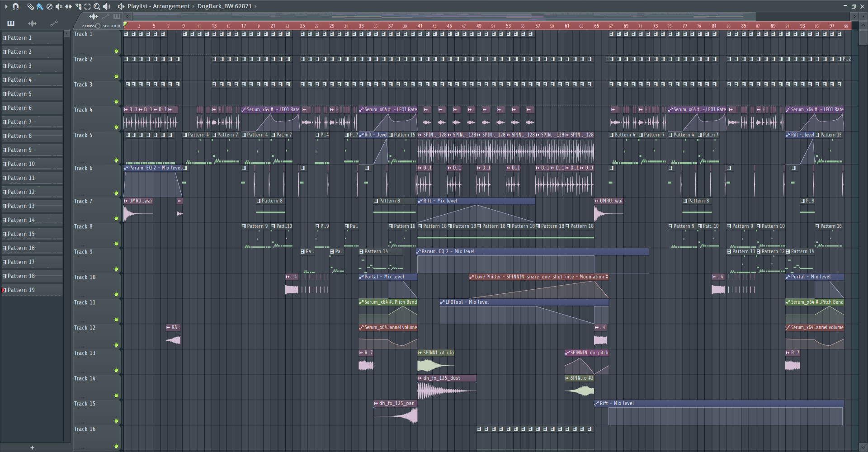Viewport: 868px width, 452px height.
Task: Click the Track 12 header label
Action: click(x=85, y=328)
